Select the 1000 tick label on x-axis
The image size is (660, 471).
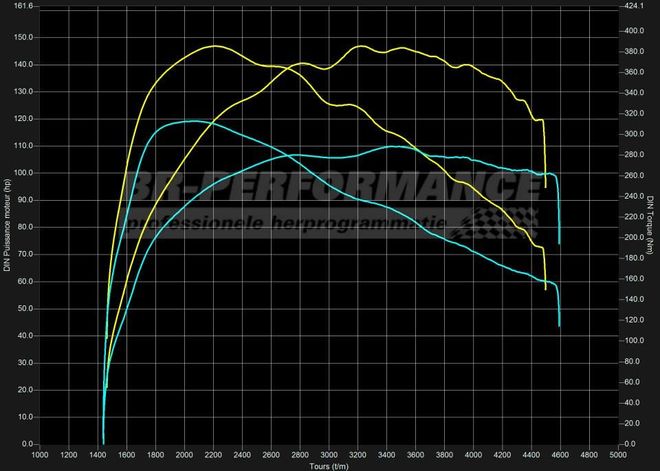41,454
